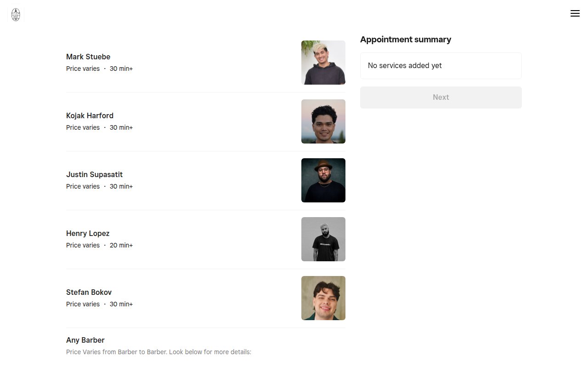This screenshot has height=368, width=588.
Task: Click the Appointment summary heading
Action: coord(406,40)
